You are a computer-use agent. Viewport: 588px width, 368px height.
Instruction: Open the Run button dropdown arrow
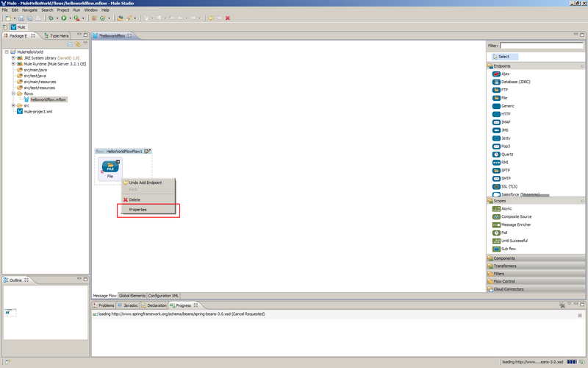(x=70, y=18)
